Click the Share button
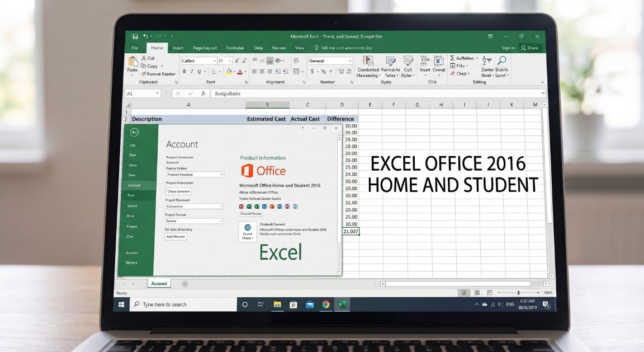 pyautogui.click(x=529, y=48)
